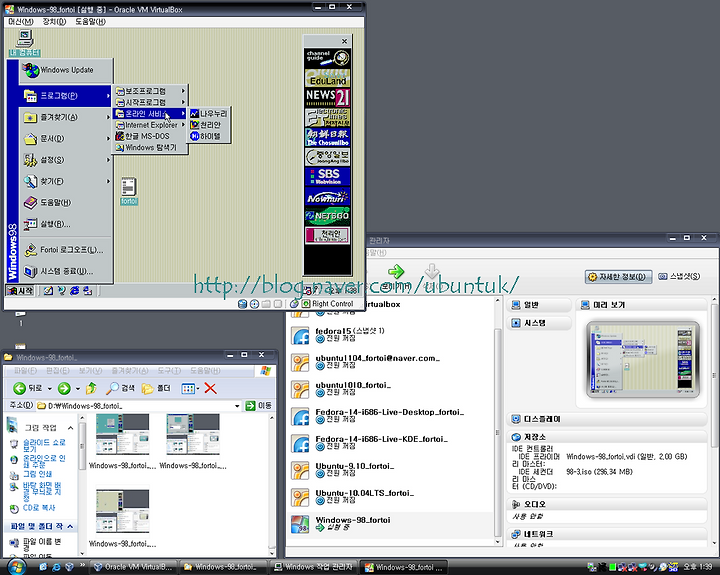Viewport: 720px width, 575px height.
Task: Click the Explorer back button 뒤로
Action: pyautogui.click(x=28, y=389)
